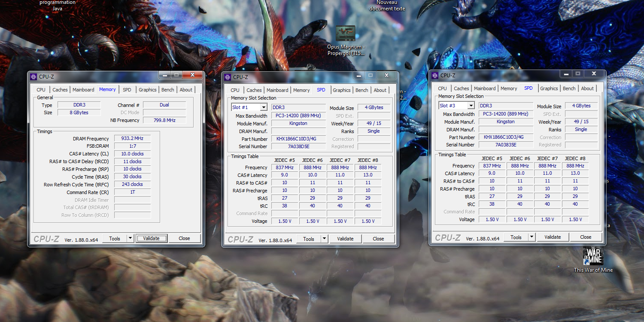This screenshot has width=644, height=322.
Task: Minimize the CPU-Z Slot #3 window
Action: [x=566, y=74]
